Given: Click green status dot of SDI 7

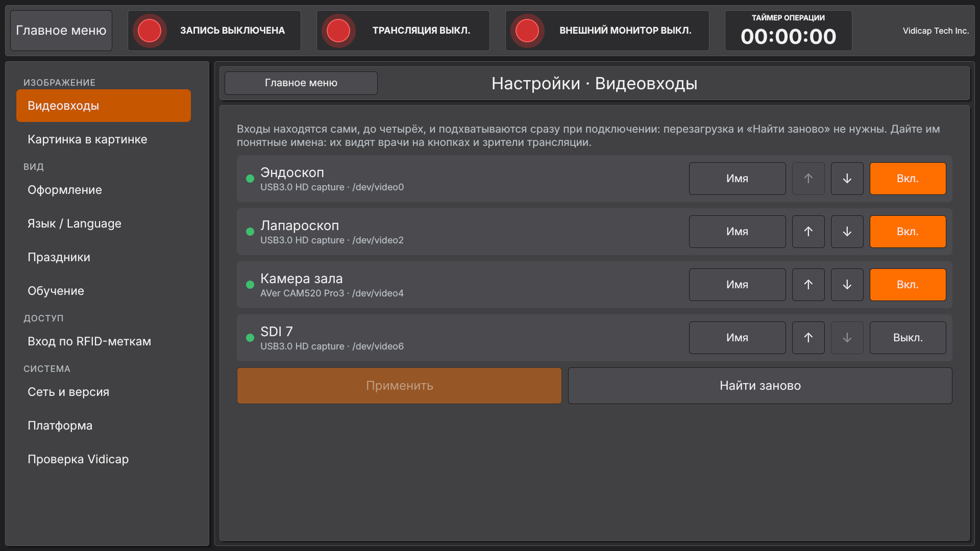Looking at the screenshot, I should (250, 338).
